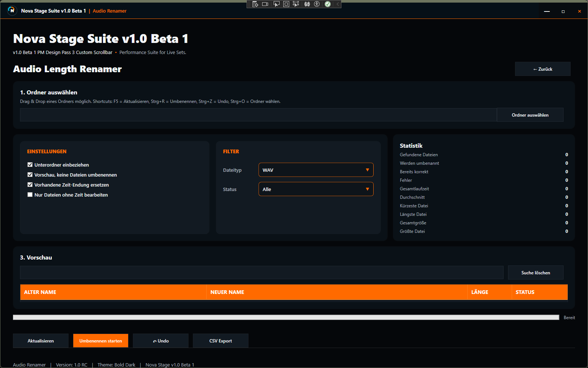Uncheck Vorhandene Zeit-Endung ersetzen
Screen dimensions: 588x368
tap(30, 185)
